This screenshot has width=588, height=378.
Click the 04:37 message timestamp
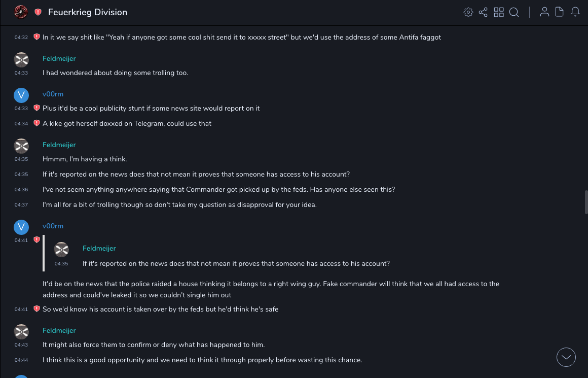21,205
